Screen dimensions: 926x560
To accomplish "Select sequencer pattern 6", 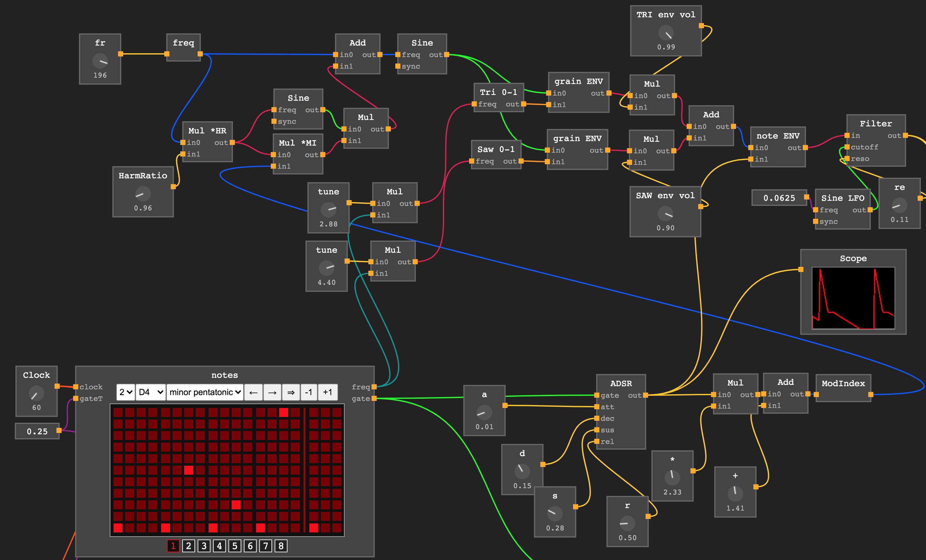I will coord(250,546).
